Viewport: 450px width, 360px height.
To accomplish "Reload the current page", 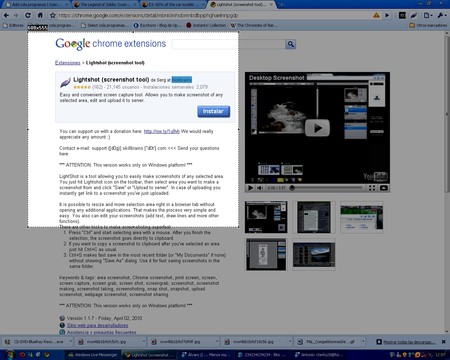I will 28,15.
